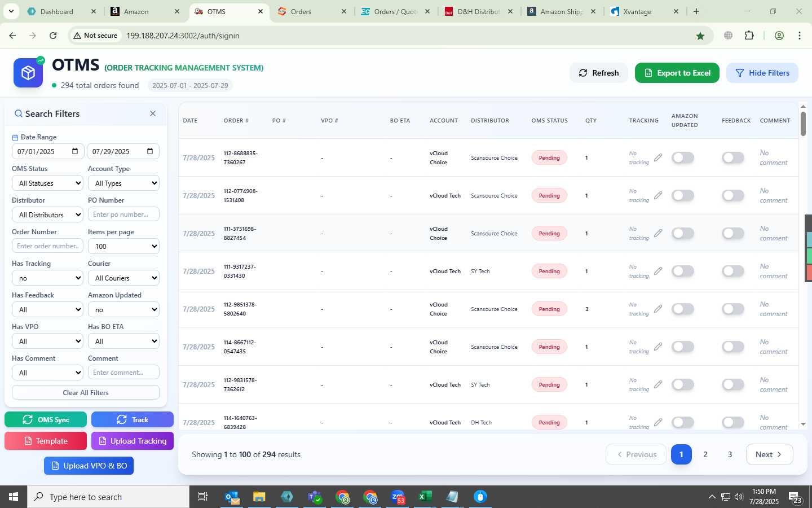Open File Explorer from the taskbar

[259, 497]
